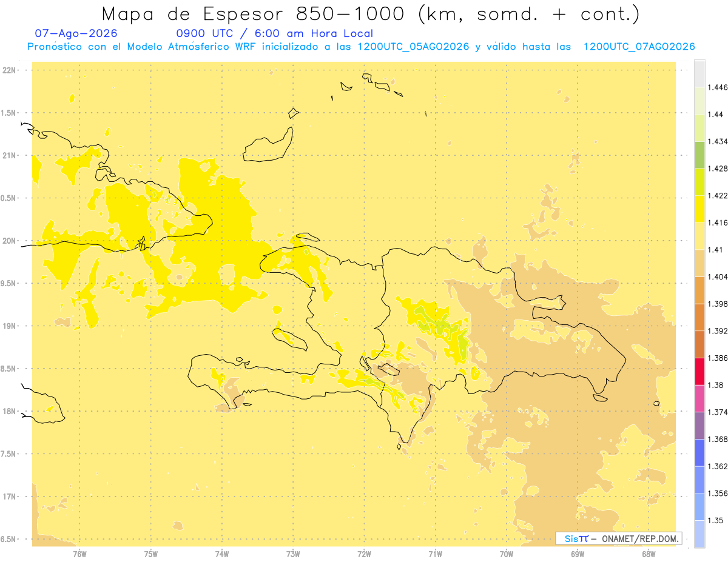This screenshot has width=728, height=562.
Task: Click the '70W' longitude label
Action: point(507,554)
